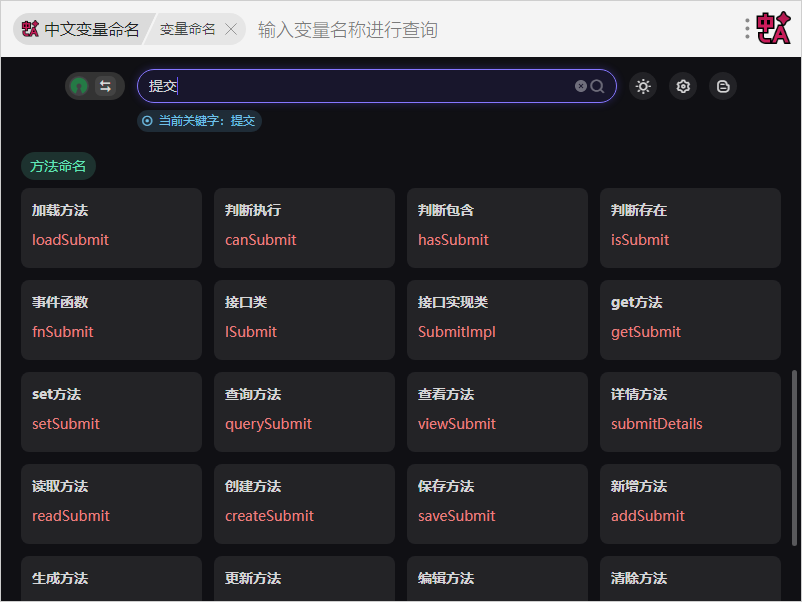Open the three-dot menu at the top right

[x=747, y=29]
